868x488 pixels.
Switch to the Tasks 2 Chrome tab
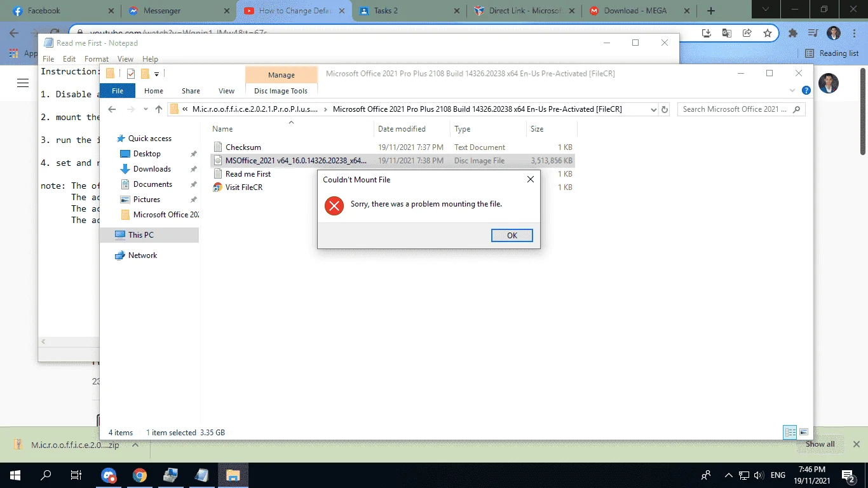coord(409,11)
